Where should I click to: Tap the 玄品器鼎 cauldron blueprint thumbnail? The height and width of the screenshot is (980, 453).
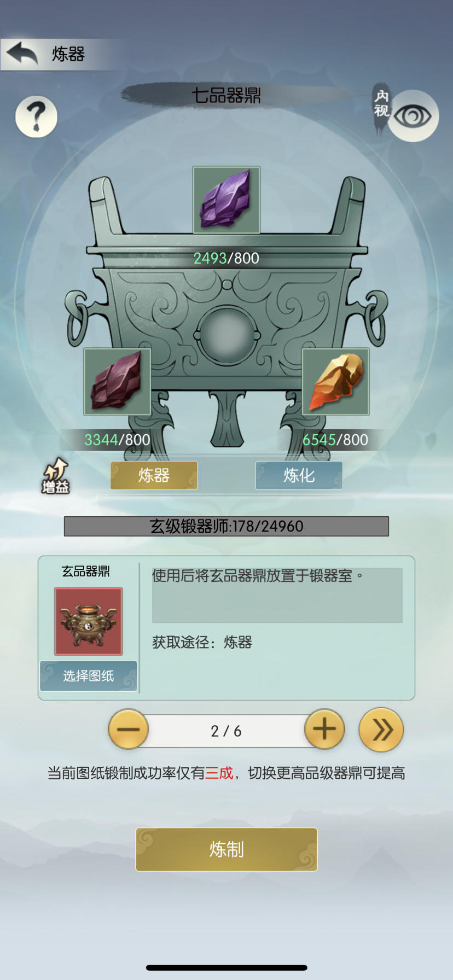(x=88, y=621)
